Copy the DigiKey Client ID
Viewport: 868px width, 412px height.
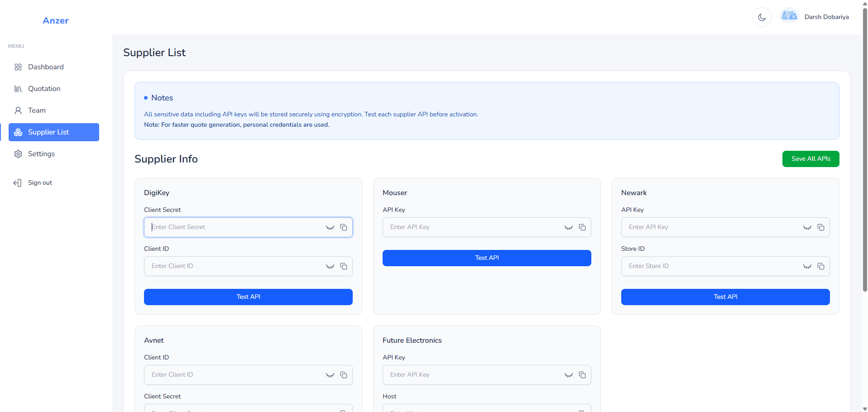(x=344, y=266)
